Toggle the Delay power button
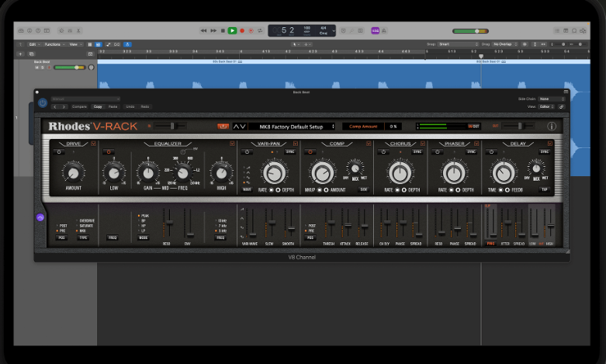 pyautogui.click(x=491, y=152)
